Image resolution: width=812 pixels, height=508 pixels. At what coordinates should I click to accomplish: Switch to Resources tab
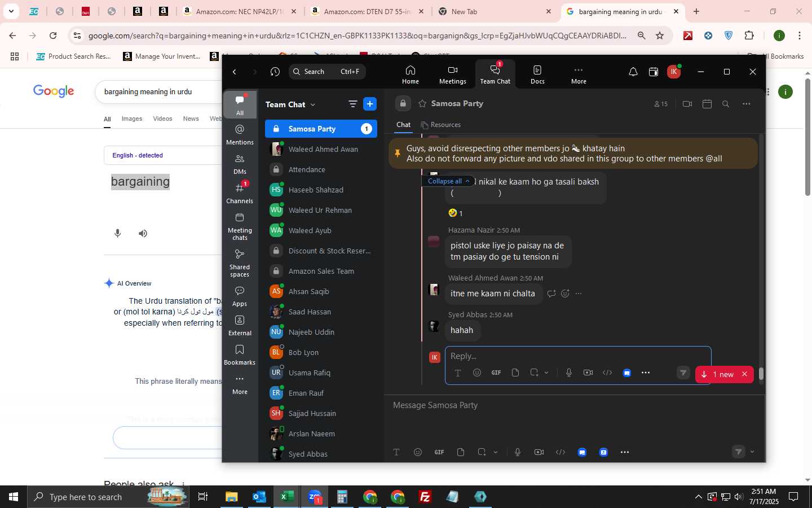click(x=440, y=125)
